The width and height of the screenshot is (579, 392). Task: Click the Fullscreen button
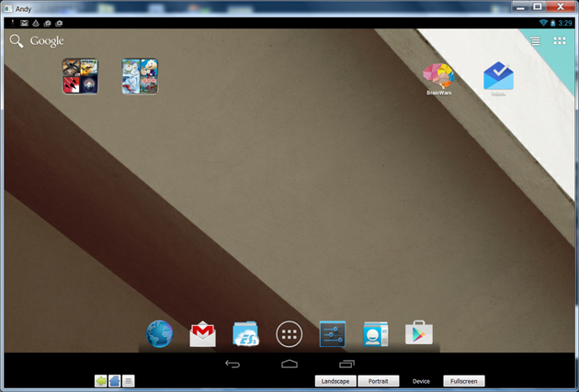(x=463, y=381)
